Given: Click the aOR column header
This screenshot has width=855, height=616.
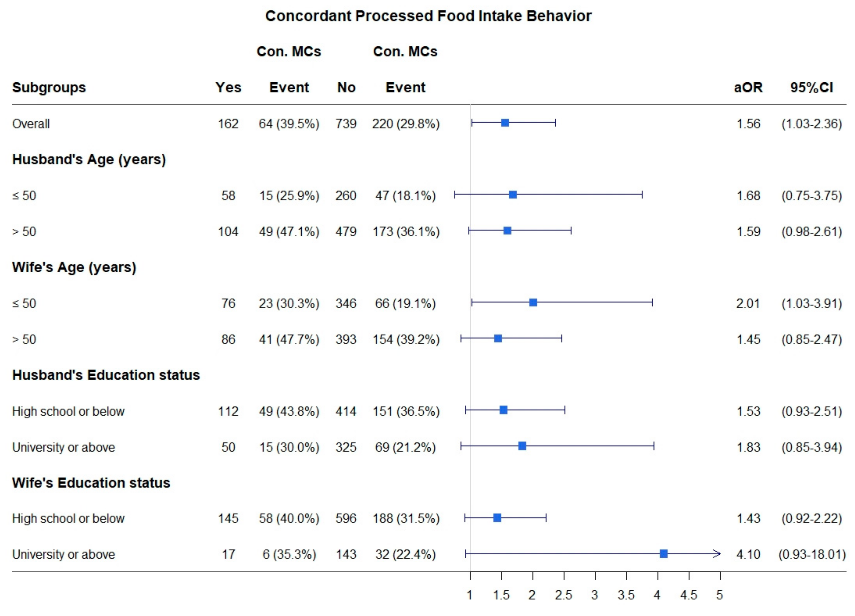Looking at the screenshot, I should (748, 87).
